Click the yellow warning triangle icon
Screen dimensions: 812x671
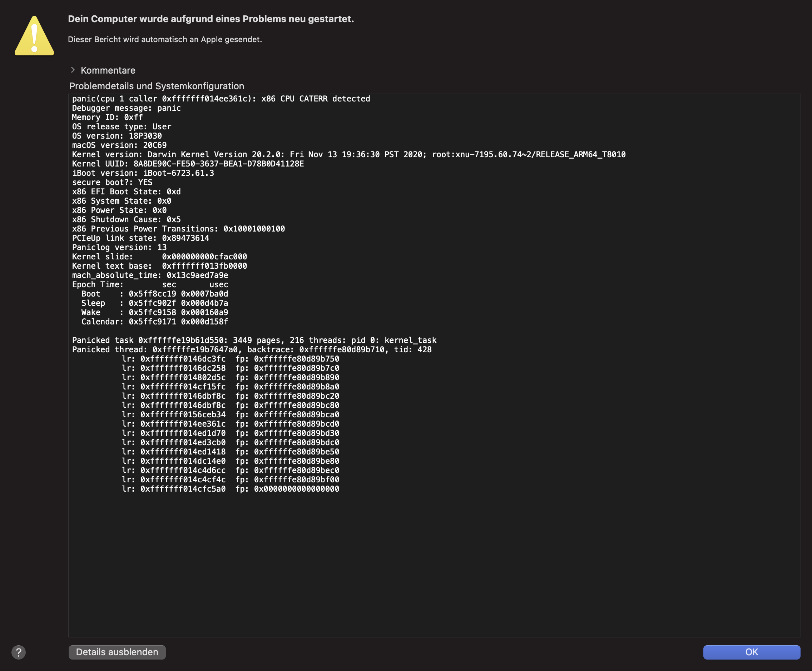[34, 37]
